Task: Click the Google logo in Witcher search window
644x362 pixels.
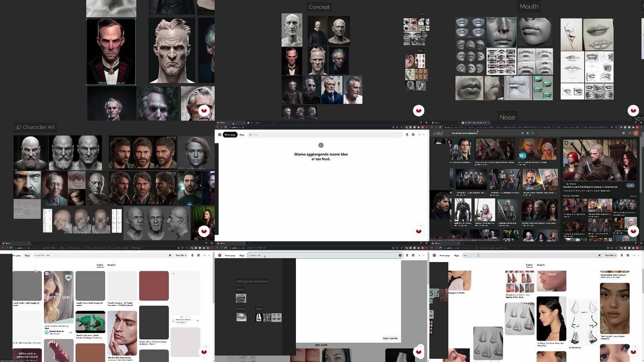Action: tap(438, 133)
